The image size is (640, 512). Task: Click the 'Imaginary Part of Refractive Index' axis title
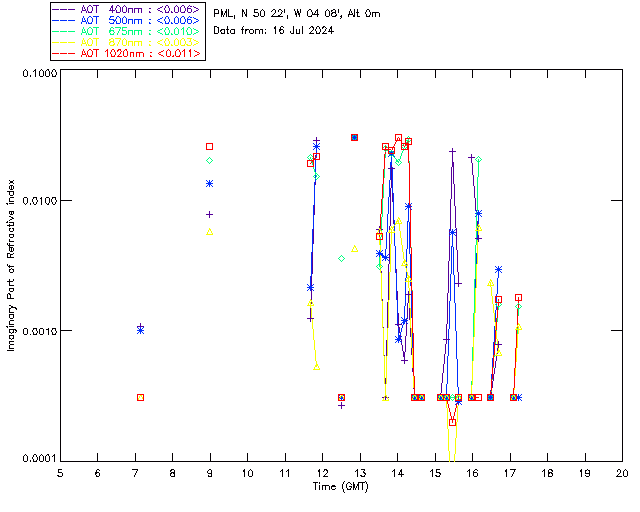[x=11, y=265]
